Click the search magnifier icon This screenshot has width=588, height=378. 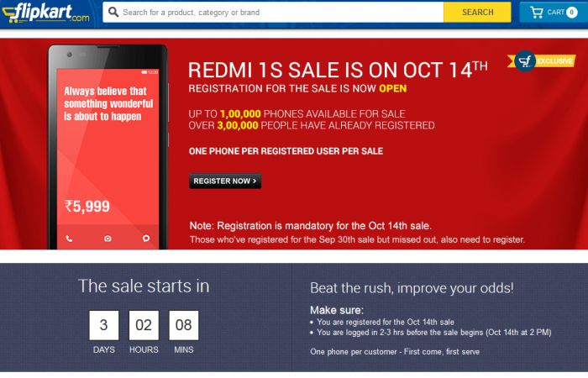[113, 13]
